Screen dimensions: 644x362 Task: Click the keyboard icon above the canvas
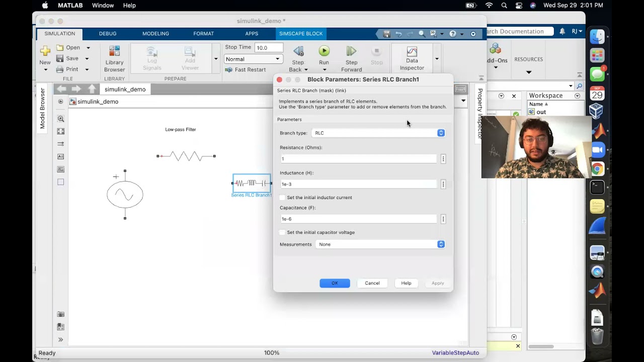[460, 89]
